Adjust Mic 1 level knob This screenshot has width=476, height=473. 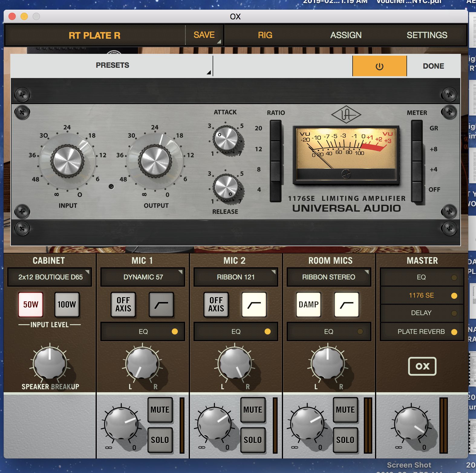pos(122,423)
